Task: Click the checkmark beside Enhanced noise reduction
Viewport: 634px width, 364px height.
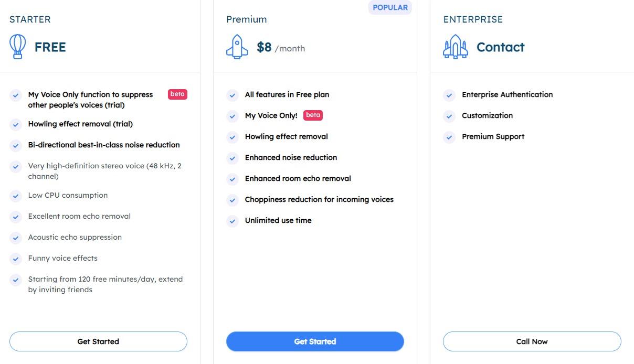Action: point(233,158)
